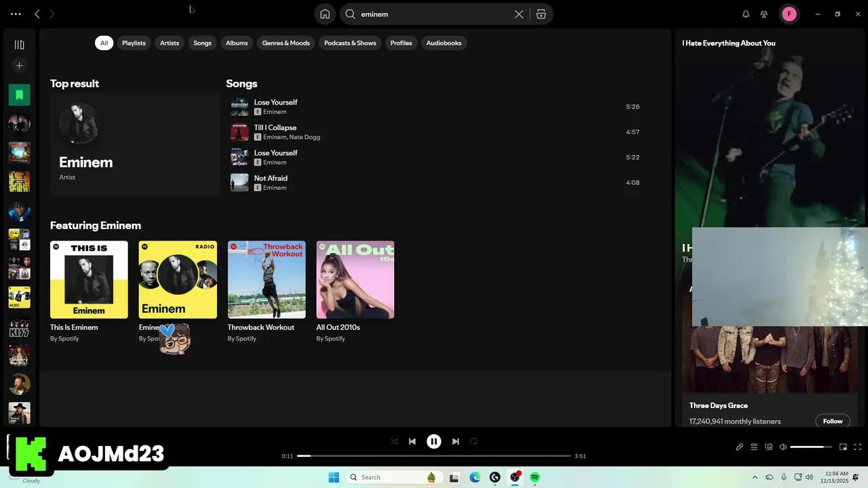The image size is (868, 488).
Task: Open Throwback Workout playlist
Action: pos(267,280)
